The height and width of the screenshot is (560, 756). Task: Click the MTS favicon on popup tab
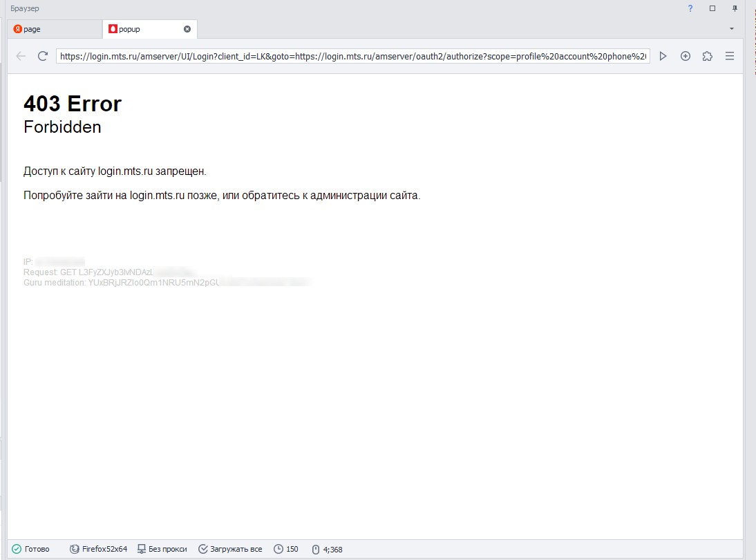(x=113, y=29)
